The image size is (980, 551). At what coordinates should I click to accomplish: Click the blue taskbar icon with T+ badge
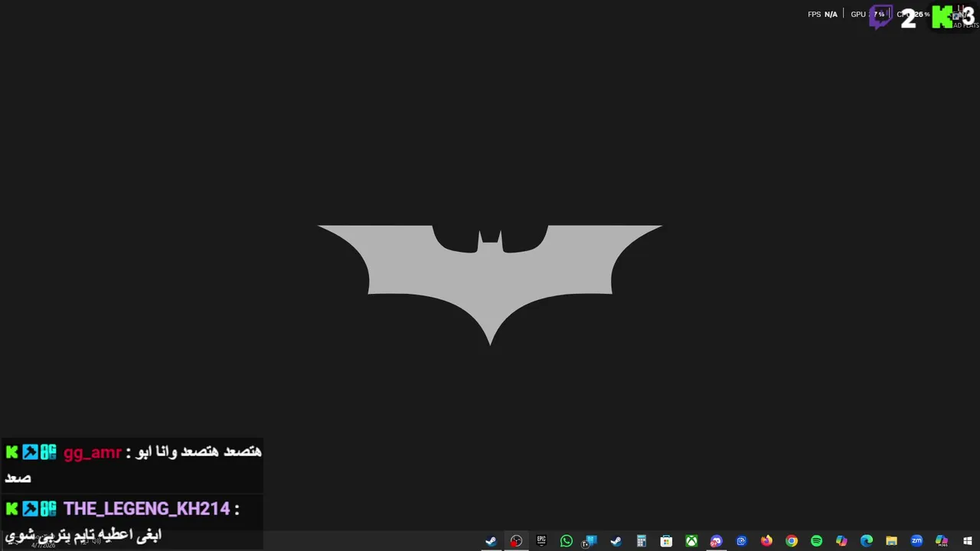click(x=590, y=541)
